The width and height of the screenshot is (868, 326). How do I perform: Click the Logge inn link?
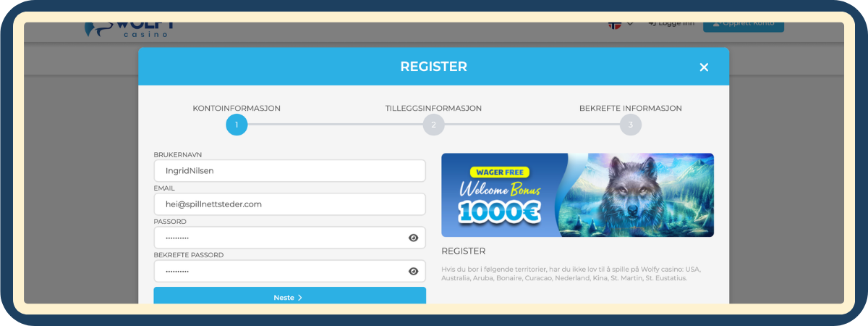(x=671, y=24)
